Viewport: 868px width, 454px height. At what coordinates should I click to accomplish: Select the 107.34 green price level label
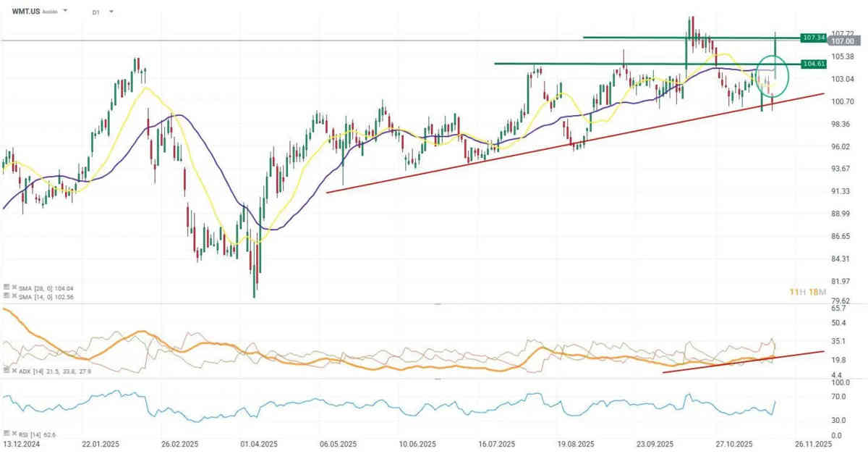click(814, 37)
